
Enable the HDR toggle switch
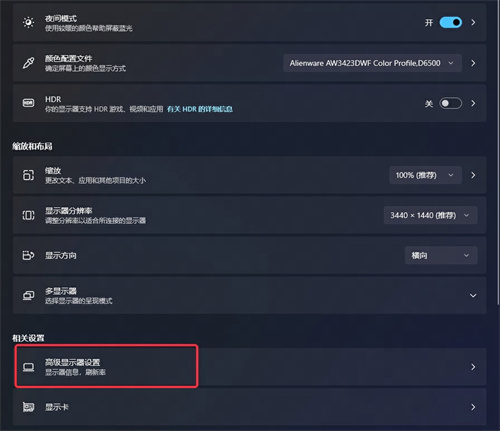pyautogui.click(x=451, y=103)
